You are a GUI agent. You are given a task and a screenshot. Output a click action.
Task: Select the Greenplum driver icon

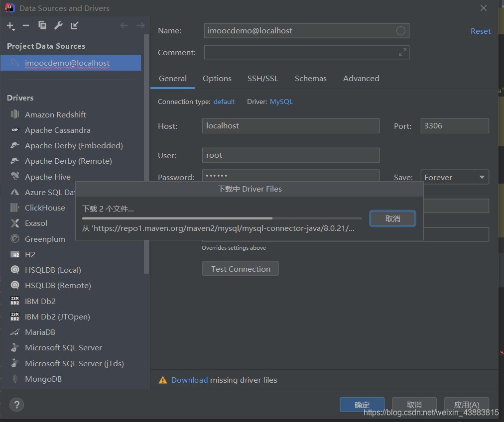(15, 239)
